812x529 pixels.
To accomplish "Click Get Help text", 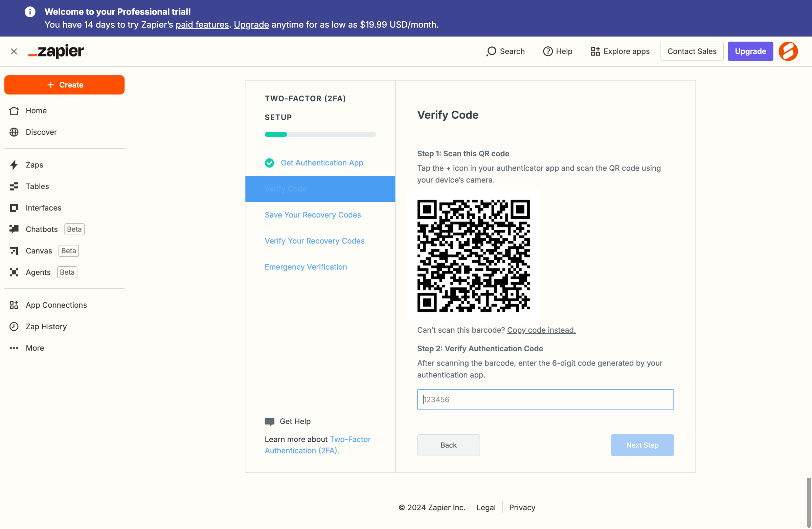I will [x=295, y=421].
